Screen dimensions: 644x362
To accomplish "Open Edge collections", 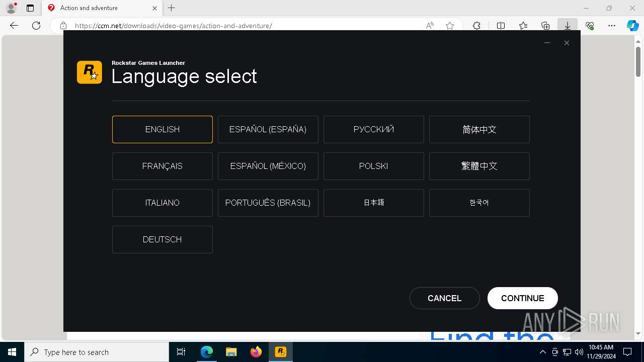I will coord(545,26).
